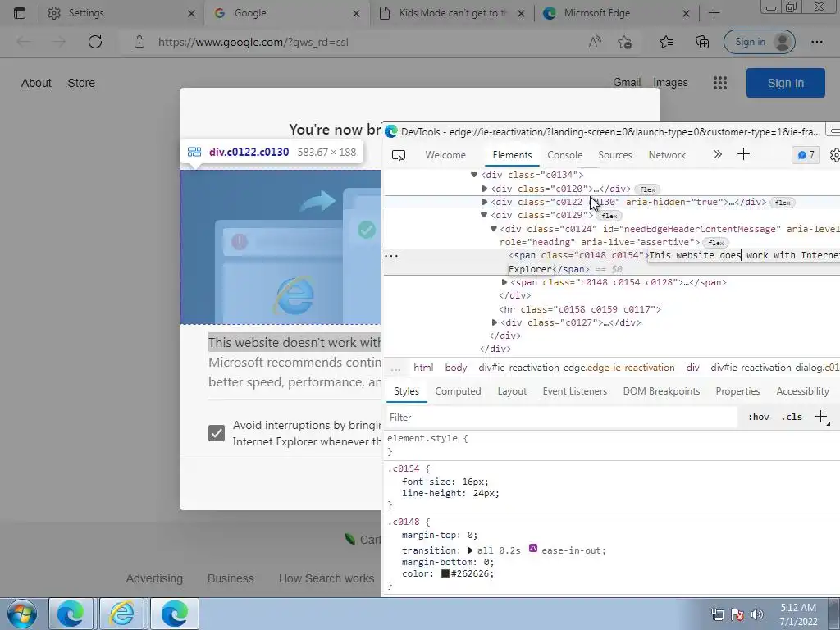Add a new style rule with plus
The height and width of the screenshot is (630, 840).
click(x=820, y=416)
